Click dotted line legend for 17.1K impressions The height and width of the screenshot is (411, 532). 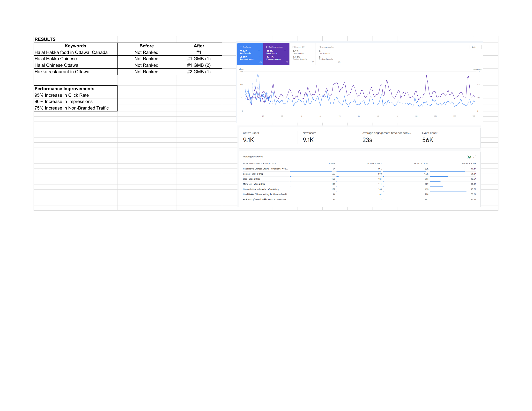pyautogui.click(x=285, y=56)
